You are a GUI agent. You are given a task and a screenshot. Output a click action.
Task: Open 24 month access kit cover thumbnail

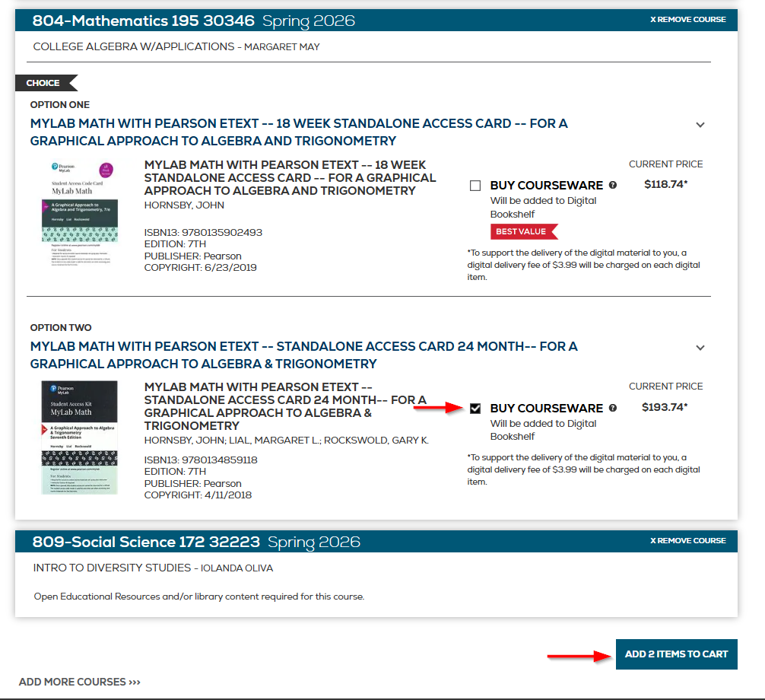coord(80,437)
